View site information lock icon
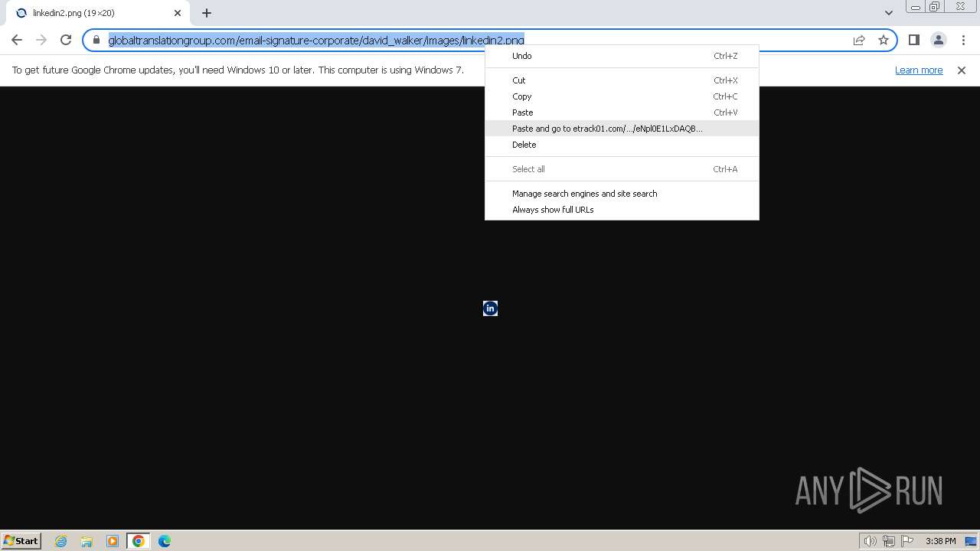The width and height of the screenshot is (980, 551). (x=96, y=40)
